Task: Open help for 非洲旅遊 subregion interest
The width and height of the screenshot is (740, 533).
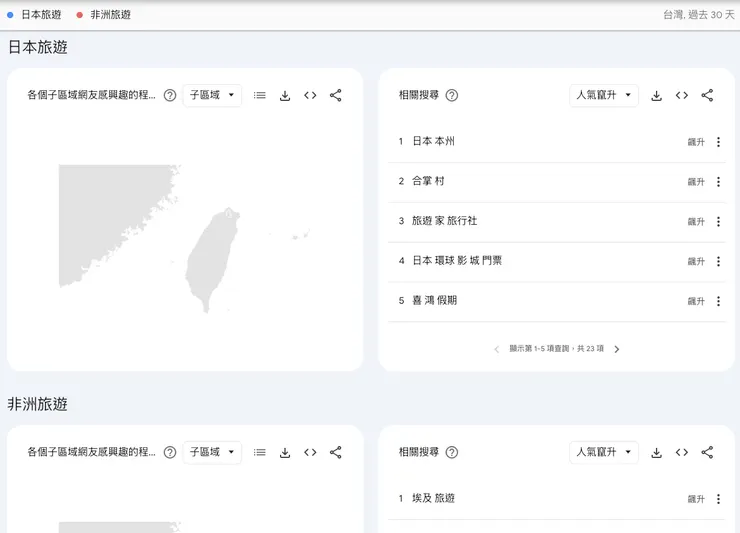Action: coord(170,452)
